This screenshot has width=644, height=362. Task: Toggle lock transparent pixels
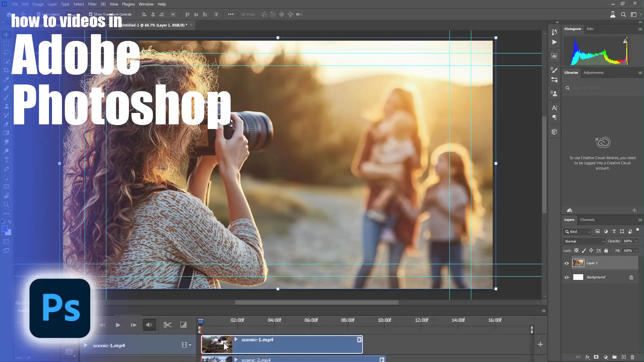[x=576, y=250]
